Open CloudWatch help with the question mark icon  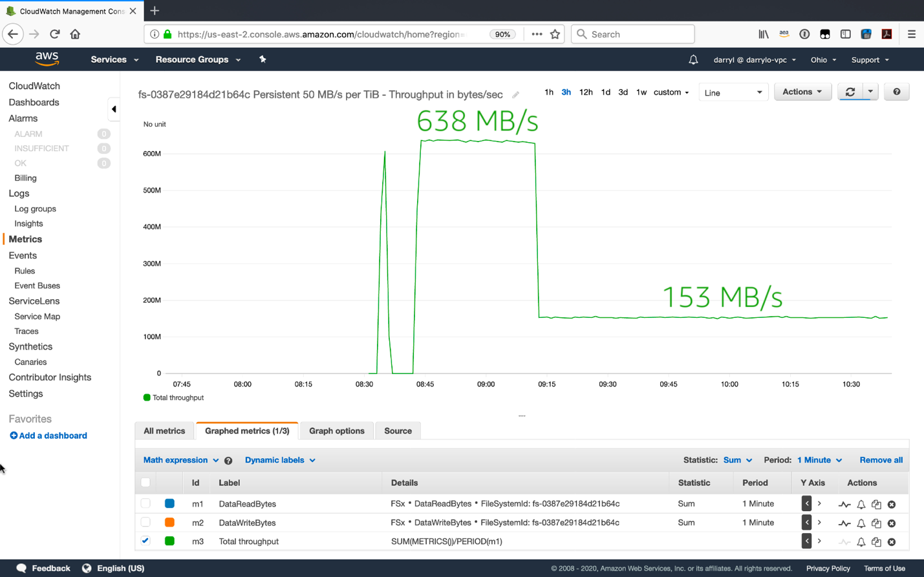[x=896, y=92]
